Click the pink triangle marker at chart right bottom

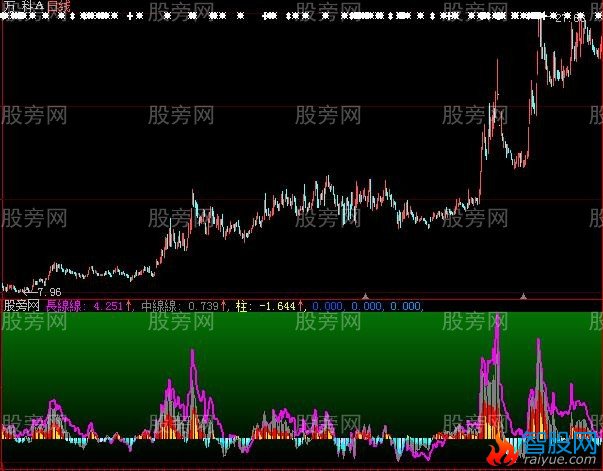click(x=522, y=296)
